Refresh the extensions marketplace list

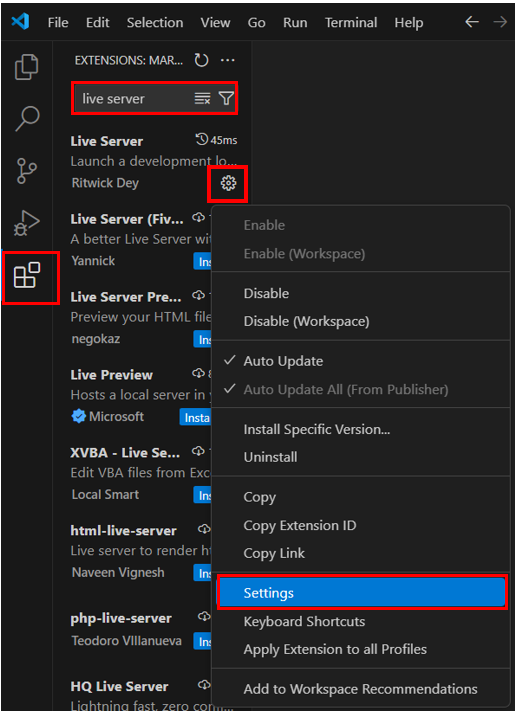(201, 60)
